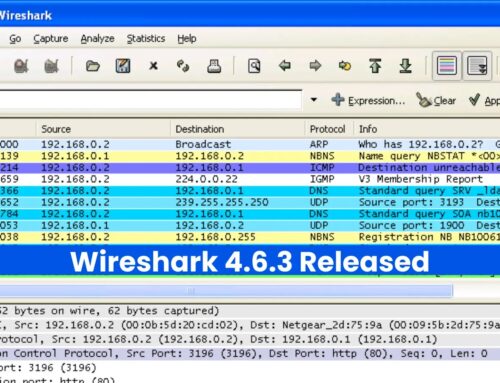Select the ICMP Destination unreachable packet
The height and width of the screenshot is (383, 500).
[250, 168]
